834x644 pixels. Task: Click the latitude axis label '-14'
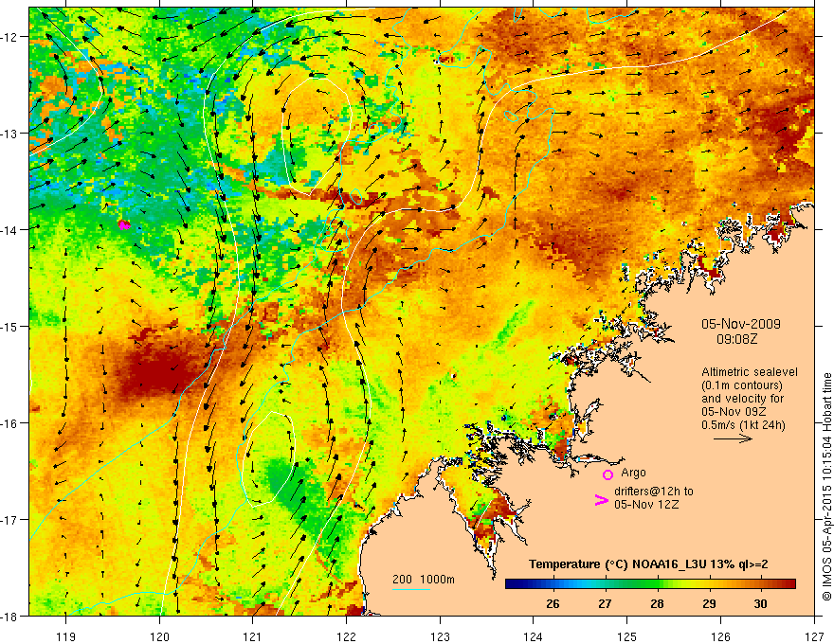pyautogui.click(x=9, y=230)
